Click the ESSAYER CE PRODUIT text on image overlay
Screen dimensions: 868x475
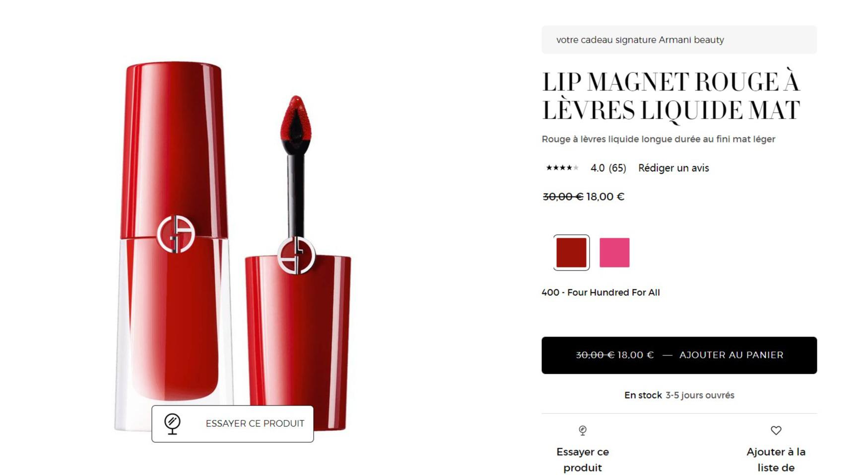pos(255,423)
